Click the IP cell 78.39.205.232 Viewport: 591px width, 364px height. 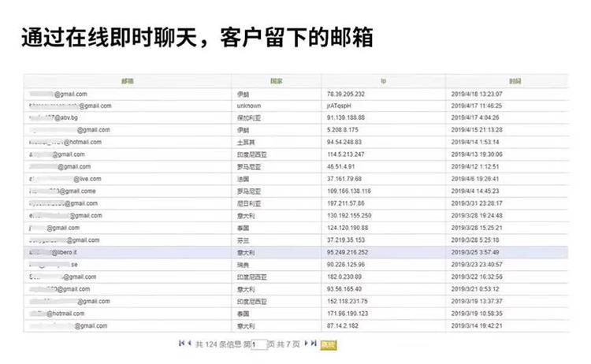tap(345, 94)
